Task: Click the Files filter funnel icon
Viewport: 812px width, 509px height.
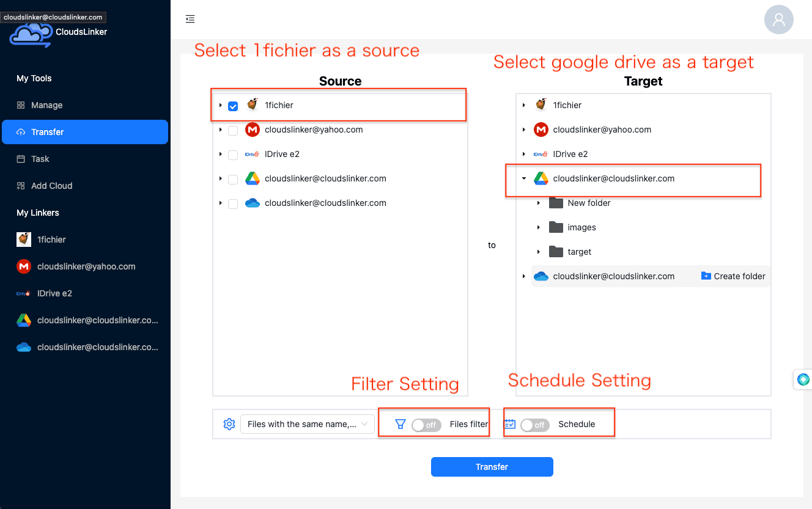Action: (x=400, y=424)
